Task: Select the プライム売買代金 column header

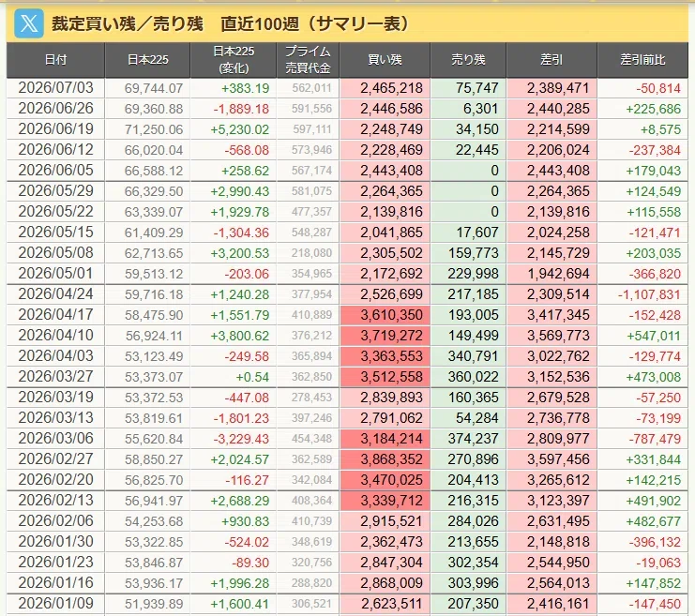Action: (308, 60)
